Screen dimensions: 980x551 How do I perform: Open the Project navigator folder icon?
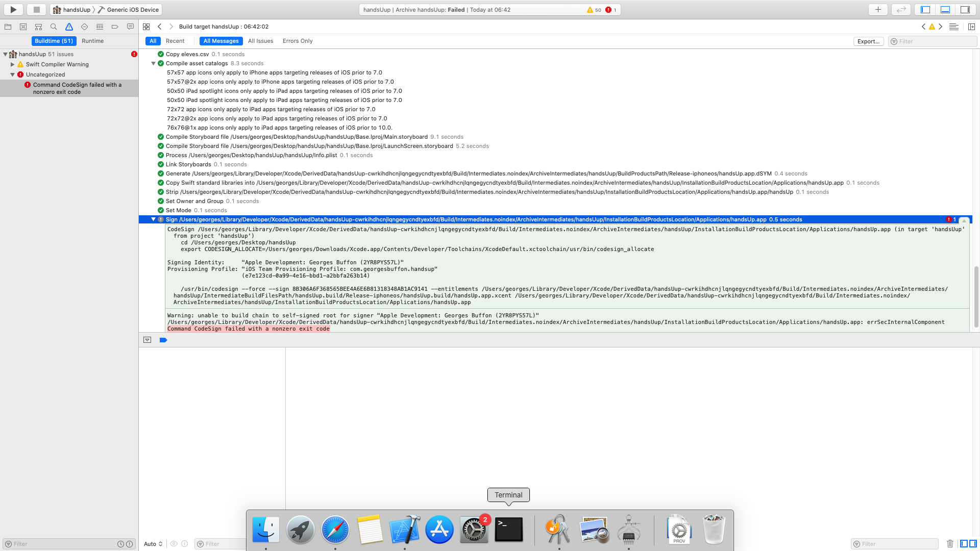tap(8, 27)
